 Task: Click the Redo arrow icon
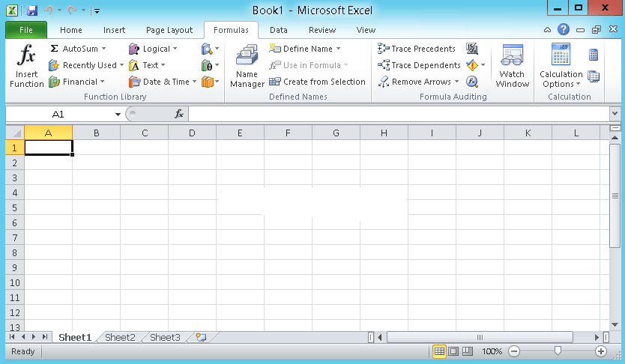coord(72,10)
